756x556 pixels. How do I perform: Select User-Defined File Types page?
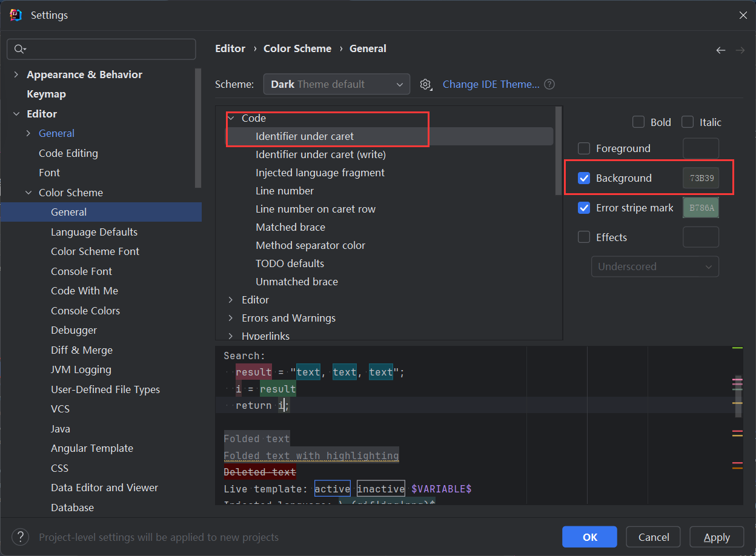[105, 389]
